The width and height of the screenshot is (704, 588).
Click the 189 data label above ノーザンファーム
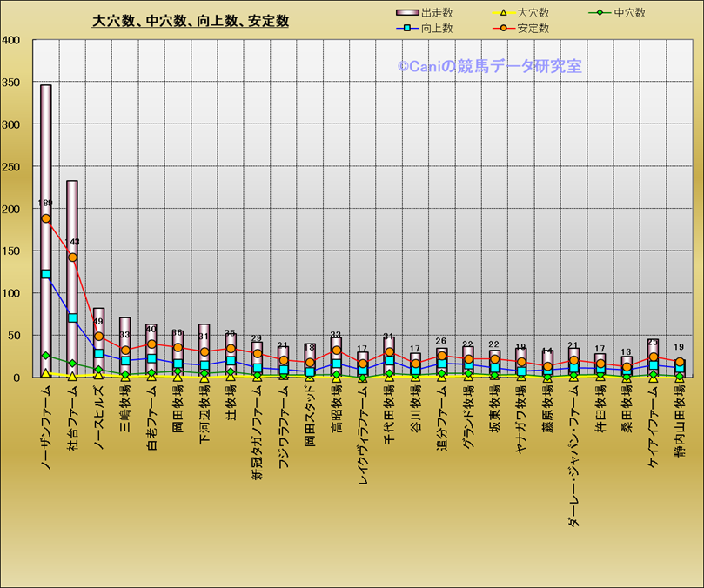[46, 204]
